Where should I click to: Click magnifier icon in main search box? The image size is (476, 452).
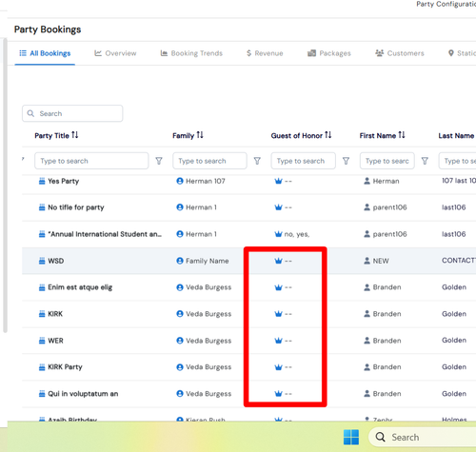30,113
